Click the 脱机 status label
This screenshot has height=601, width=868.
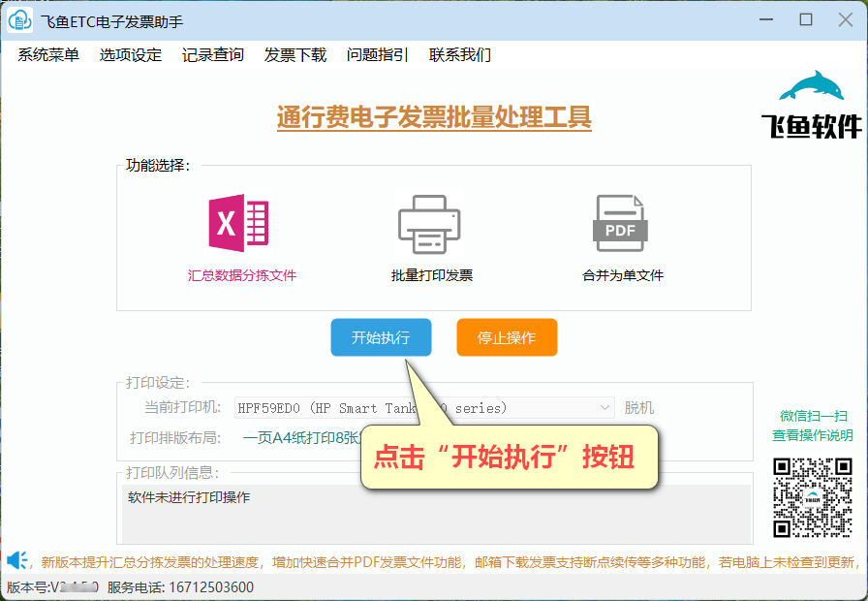click(638, 407)
